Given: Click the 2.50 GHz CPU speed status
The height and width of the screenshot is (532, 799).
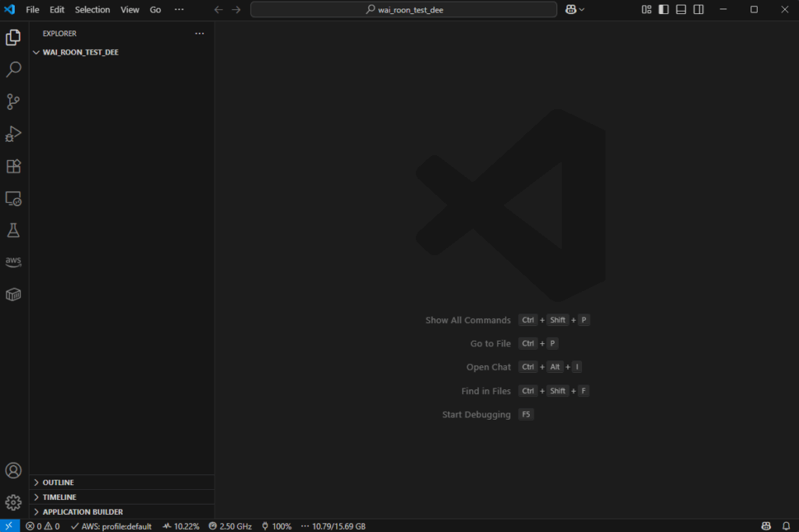Looking at the screenshot, I should tap(230, 527).
